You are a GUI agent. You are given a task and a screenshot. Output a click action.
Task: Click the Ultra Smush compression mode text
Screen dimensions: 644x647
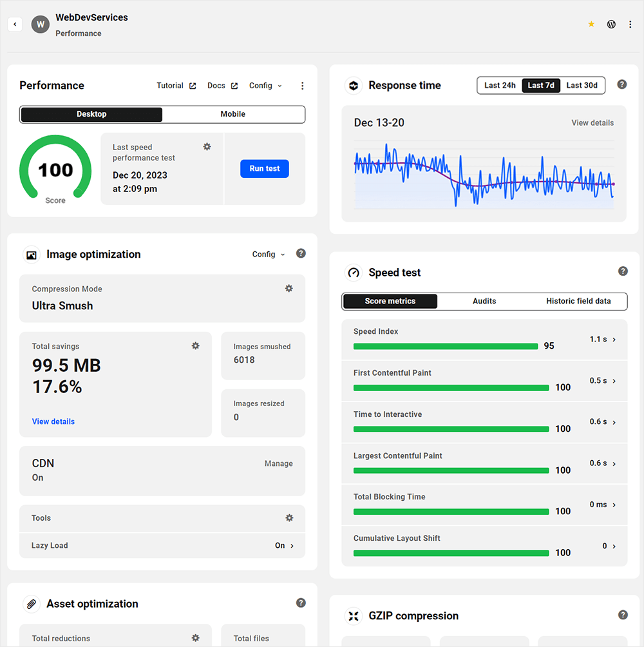[62, 305]
